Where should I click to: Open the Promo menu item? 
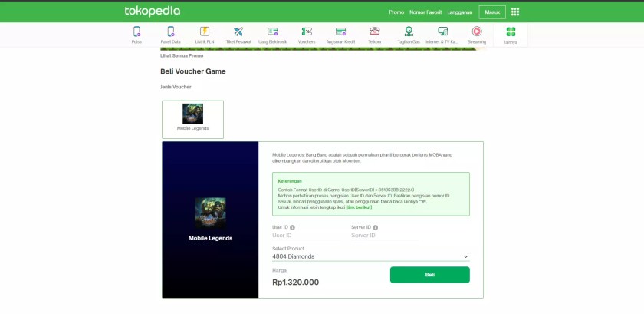[x=396, y=12]
